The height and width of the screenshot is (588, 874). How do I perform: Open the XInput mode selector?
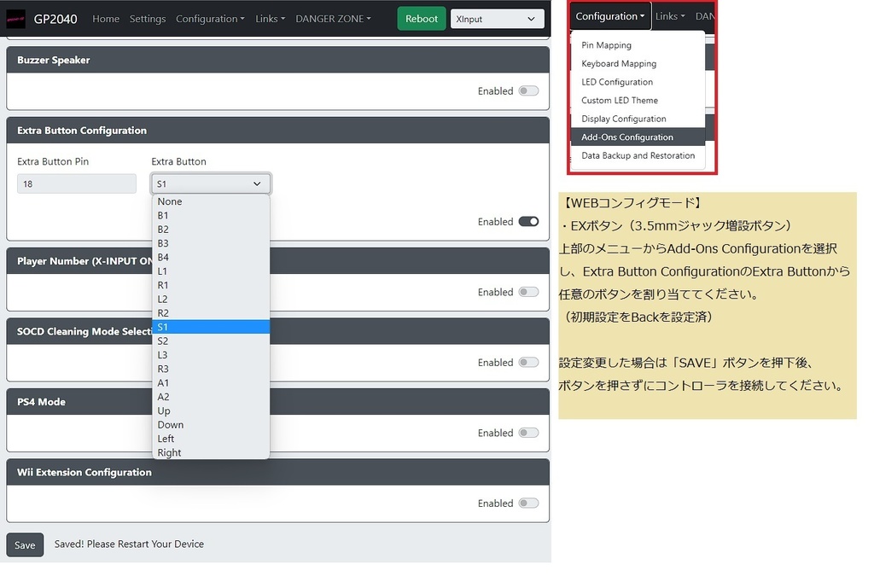coord(498,19)
